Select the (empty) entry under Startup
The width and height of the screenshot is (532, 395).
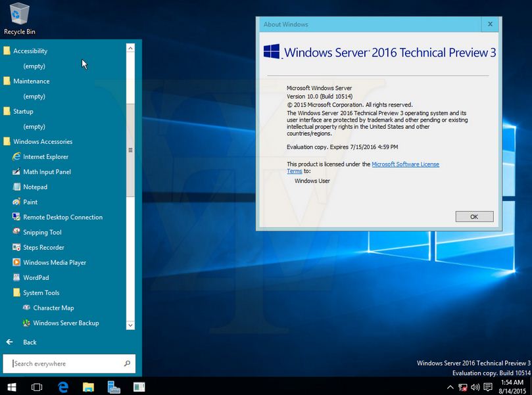pos(34,126)
